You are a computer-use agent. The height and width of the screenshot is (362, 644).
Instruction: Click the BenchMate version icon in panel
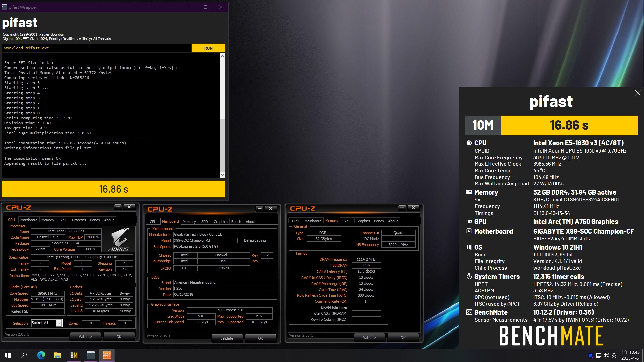pyautogui.click(x=469, y=312)
